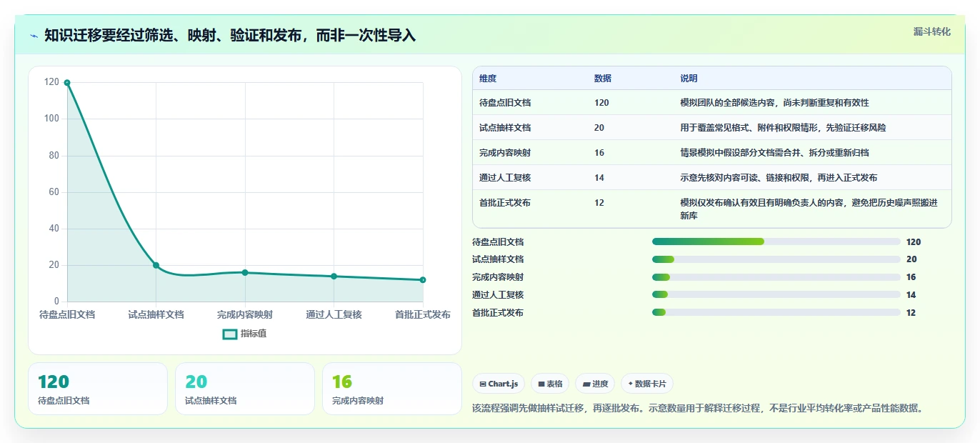Screen dimensions: 980x443
Task: Click the 通过人工复核 progress bar
Action: [776, 294]
